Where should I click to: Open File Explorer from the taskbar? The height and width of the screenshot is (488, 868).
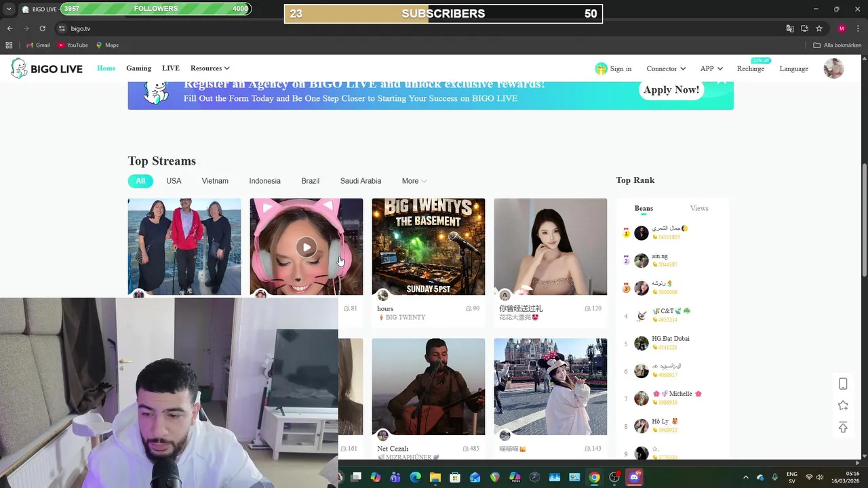(x=435, y=477)
